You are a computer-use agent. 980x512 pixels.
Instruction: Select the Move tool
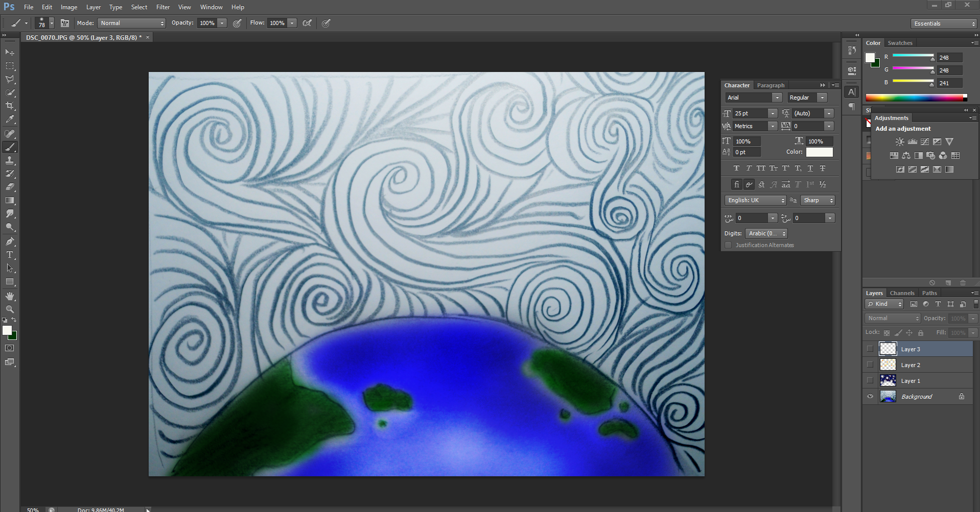(x=10, y=53)
